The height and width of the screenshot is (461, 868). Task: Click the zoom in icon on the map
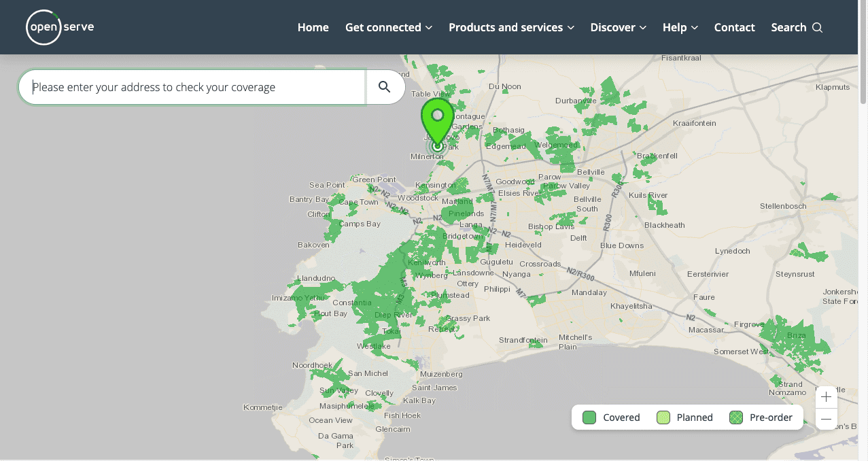(x=826, y=396)
